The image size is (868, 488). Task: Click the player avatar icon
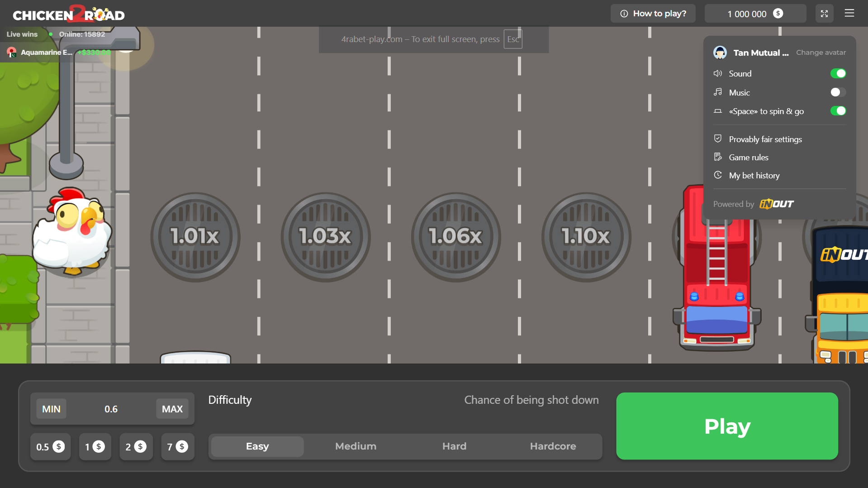(720, 53)
